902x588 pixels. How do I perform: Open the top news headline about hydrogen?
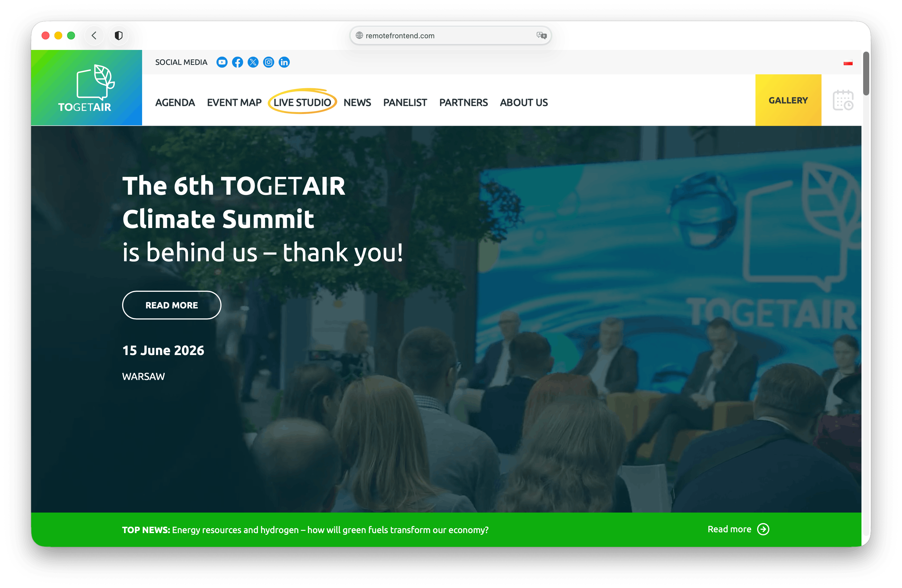[330, 530]
